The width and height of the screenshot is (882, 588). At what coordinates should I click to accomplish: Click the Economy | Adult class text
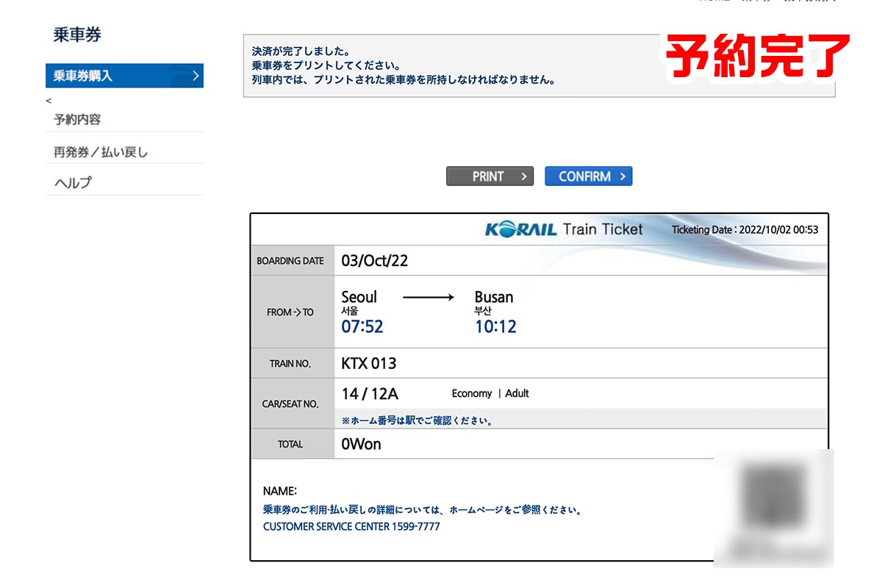490,393
